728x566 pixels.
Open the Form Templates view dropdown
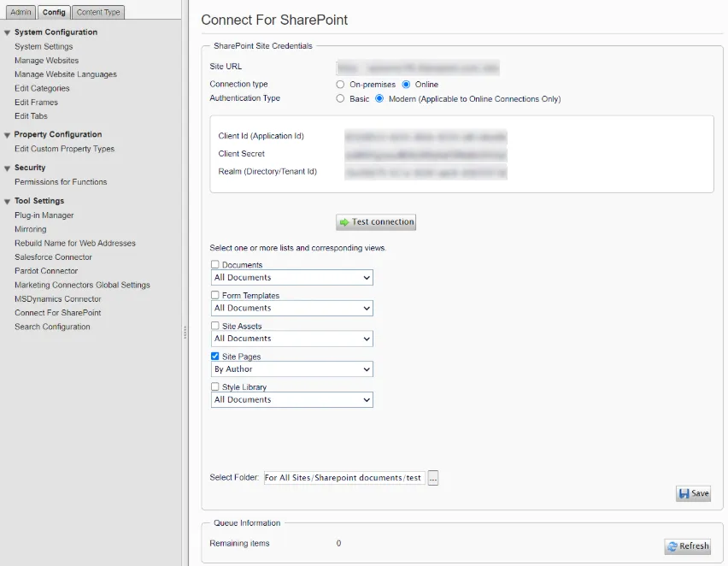[x=292, y=308]
